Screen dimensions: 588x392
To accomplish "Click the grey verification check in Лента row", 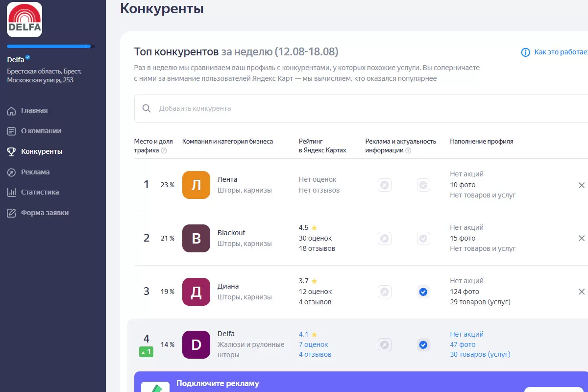I will click(423, 185).
